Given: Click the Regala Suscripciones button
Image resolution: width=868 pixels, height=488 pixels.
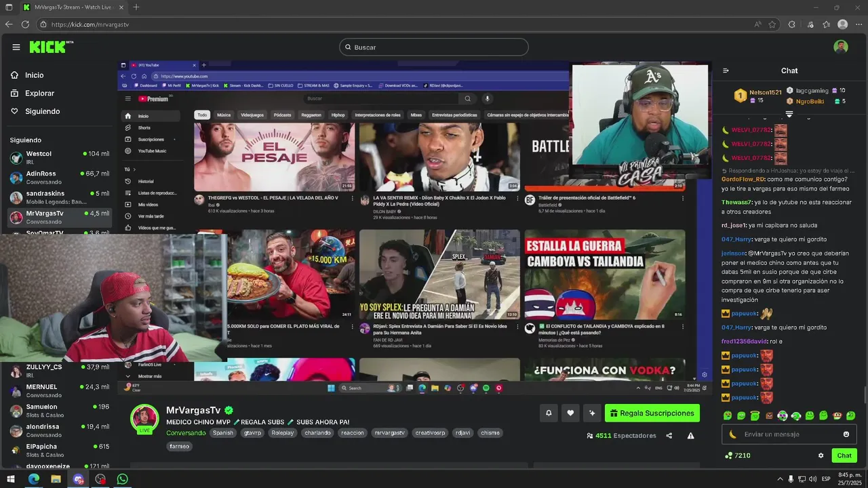Looking at the screenshot, I should pos(652,413).
